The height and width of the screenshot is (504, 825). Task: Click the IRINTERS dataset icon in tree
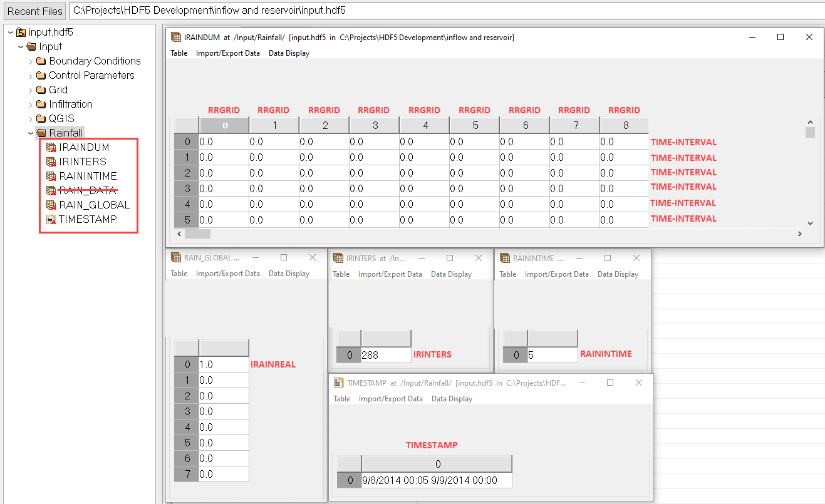coord(51,162)
